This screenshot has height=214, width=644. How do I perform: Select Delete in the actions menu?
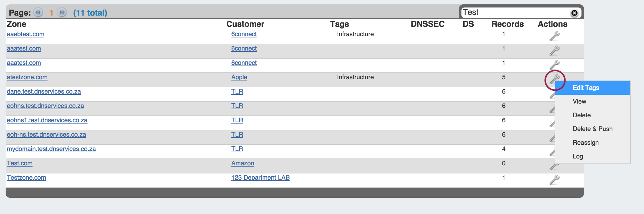coord(581,115)
